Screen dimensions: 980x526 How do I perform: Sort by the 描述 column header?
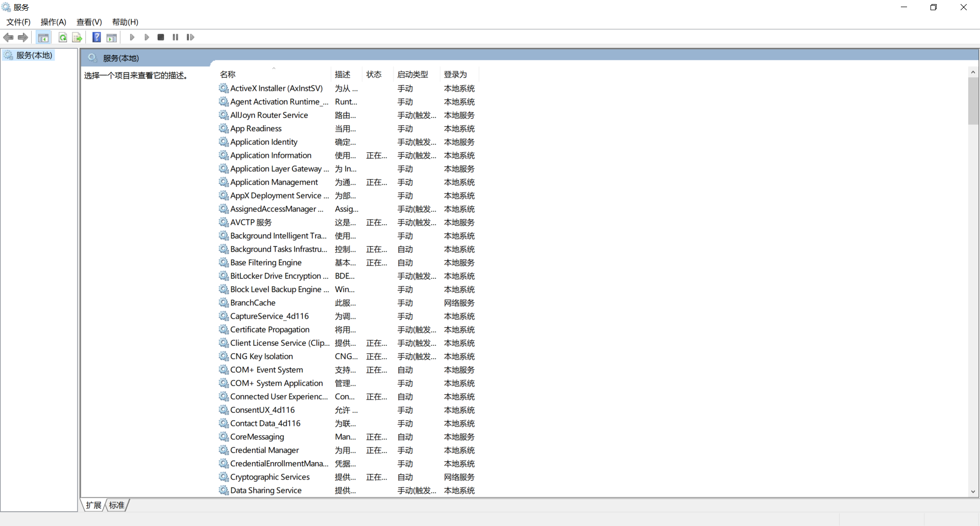click(347, 75)
